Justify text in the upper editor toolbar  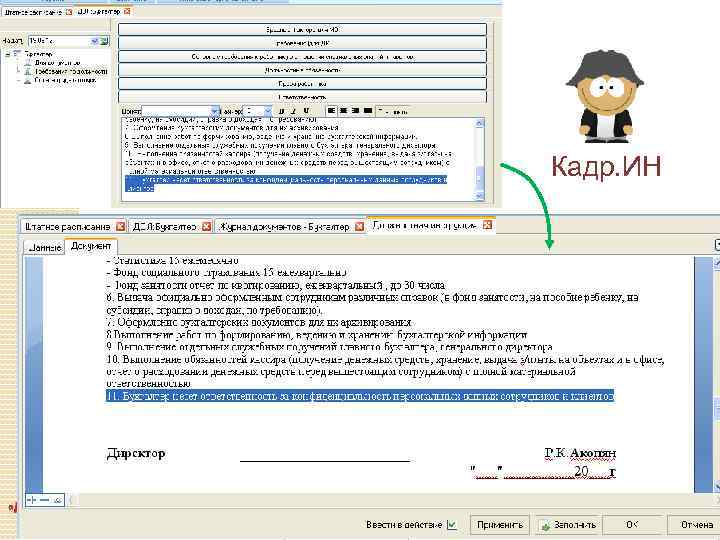(368, 111)
